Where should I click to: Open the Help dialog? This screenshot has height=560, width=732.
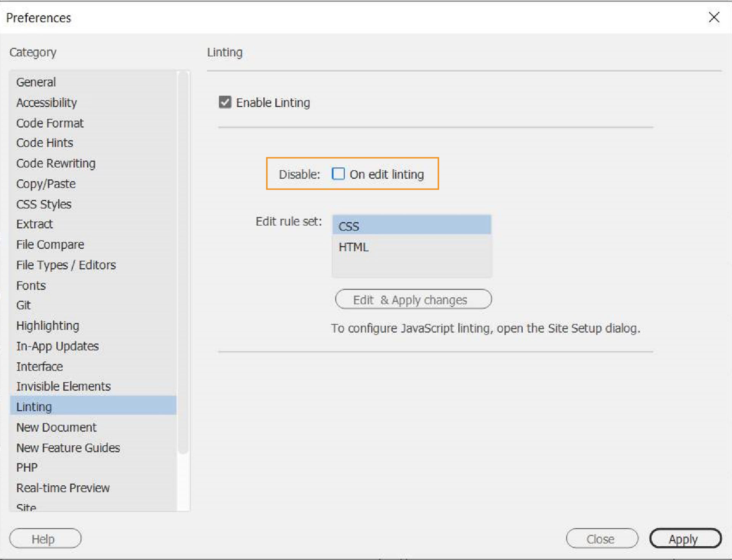point(45,538)
